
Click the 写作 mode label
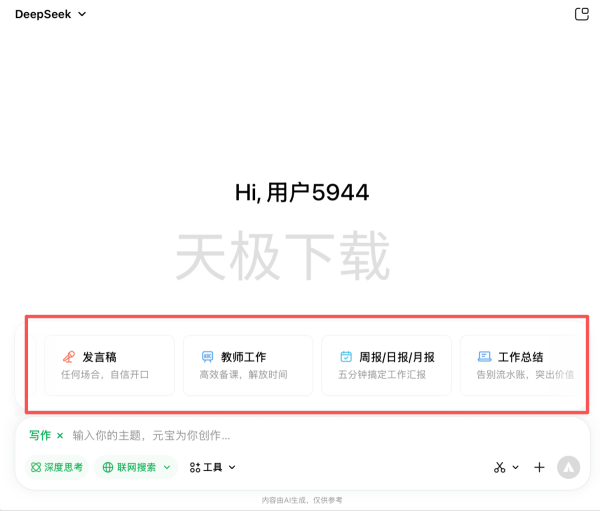pyautogui.click(x=39, y=436)
